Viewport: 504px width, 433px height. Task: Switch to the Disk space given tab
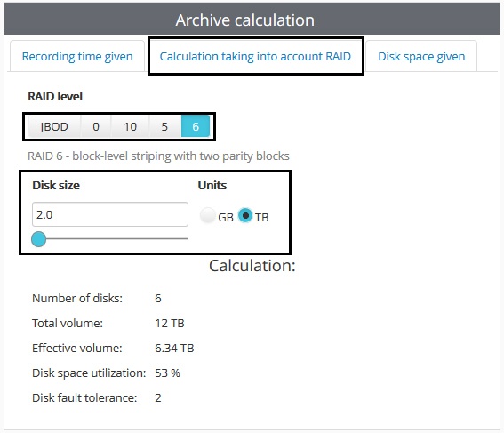(421, 56)
